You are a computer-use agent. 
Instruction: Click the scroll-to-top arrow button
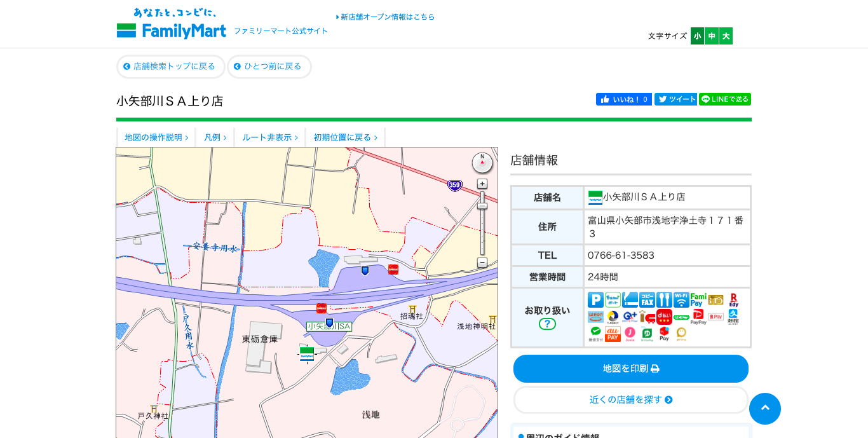pyautogui.click(x=765, y=409)
